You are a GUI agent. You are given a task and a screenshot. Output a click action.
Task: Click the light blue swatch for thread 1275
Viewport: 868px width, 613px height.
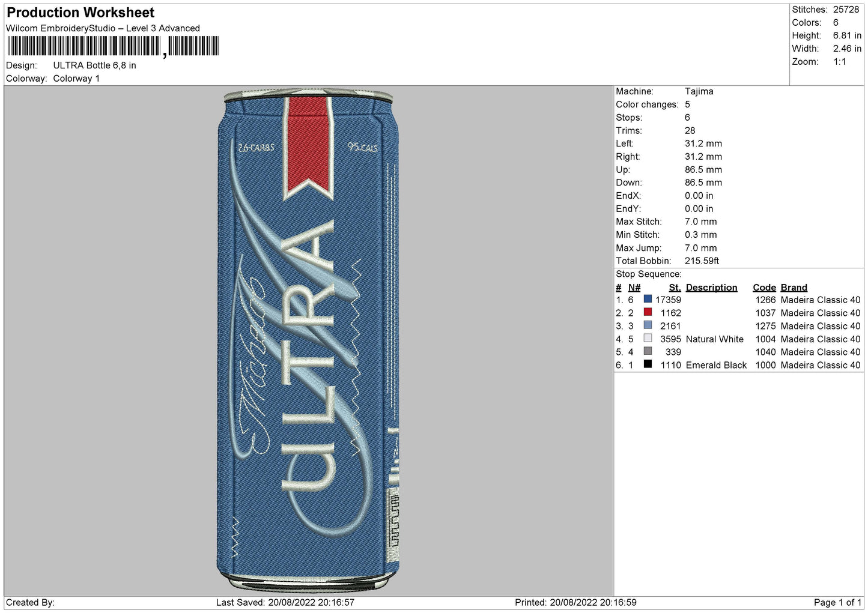point(648,325)
